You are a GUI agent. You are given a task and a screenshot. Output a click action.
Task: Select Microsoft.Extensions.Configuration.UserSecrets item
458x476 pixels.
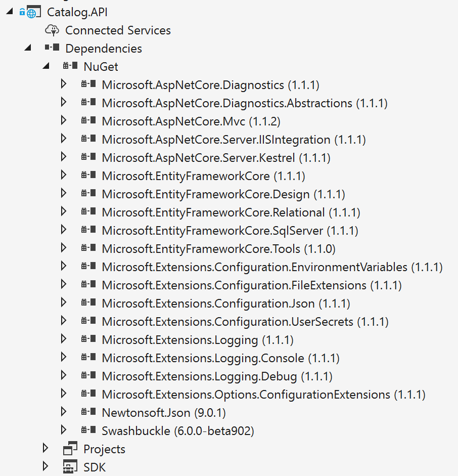[x=245, y=322]
